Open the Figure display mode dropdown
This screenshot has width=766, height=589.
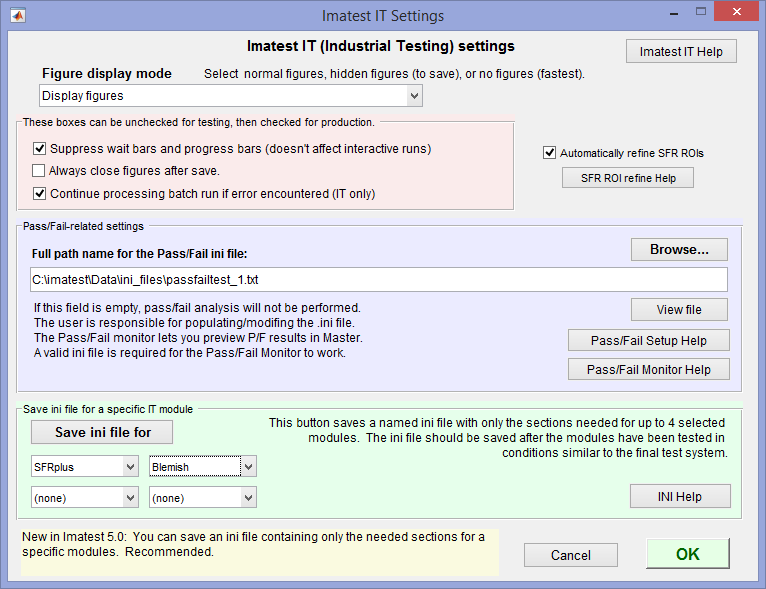click(x=231, y=96)
